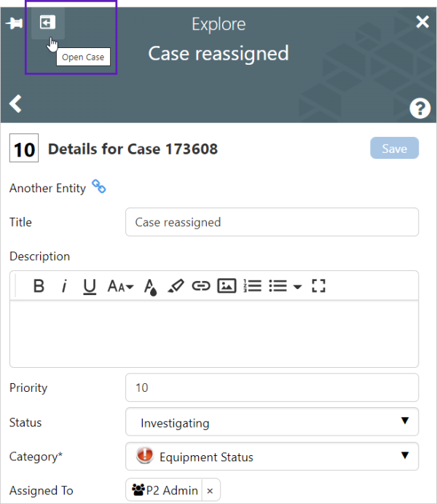Open the Status dropdown showing Investigating
This screenshot has width=437, height=504.
click(x=272, y=422)
